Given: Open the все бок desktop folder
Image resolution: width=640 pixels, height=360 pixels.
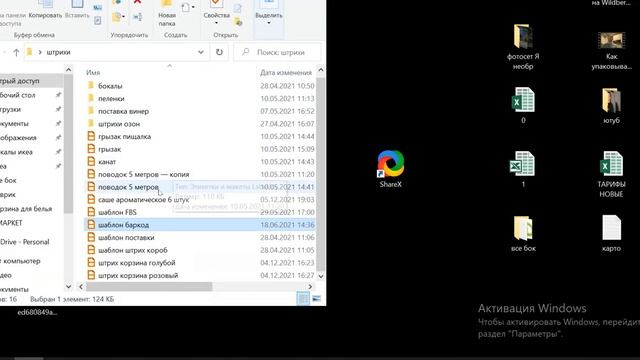Looking at the screenshot, I should point(523,233).
